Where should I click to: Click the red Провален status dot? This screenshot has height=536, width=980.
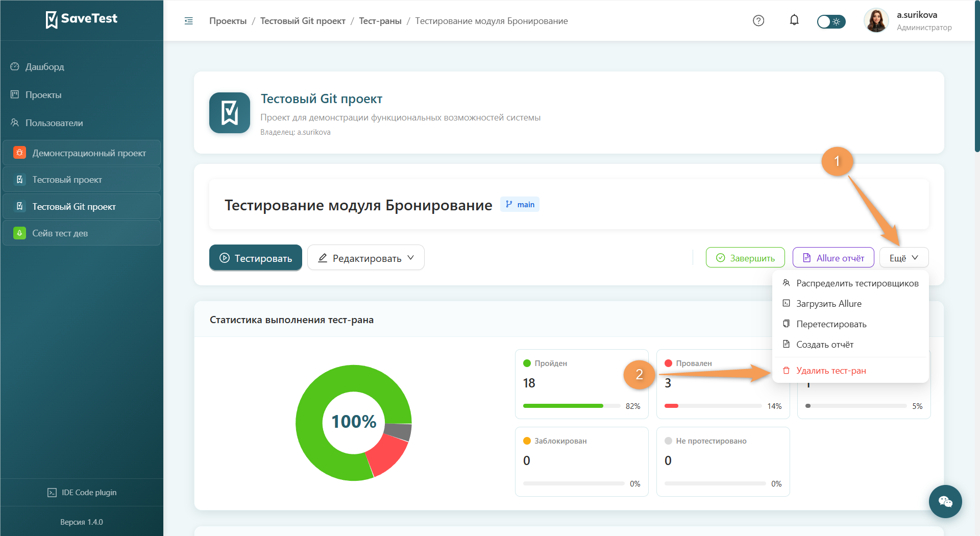tap(668, 363)
